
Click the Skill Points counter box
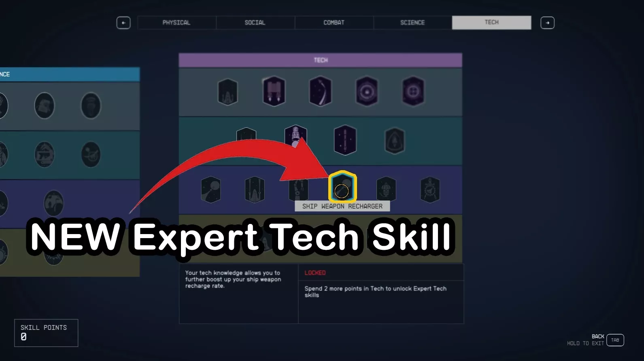pyautogui.click(x=46, y=333)
